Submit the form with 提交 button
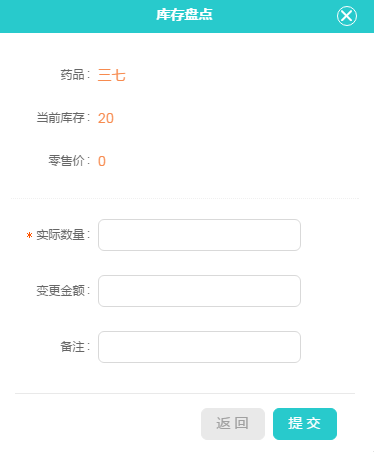Screen dimensions: 374x460 (305, 424)
